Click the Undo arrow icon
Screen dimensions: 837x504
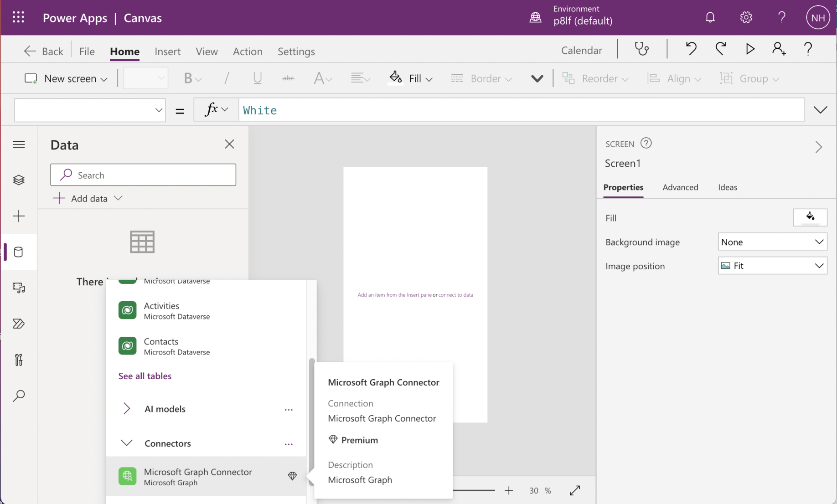click(691, 49)
